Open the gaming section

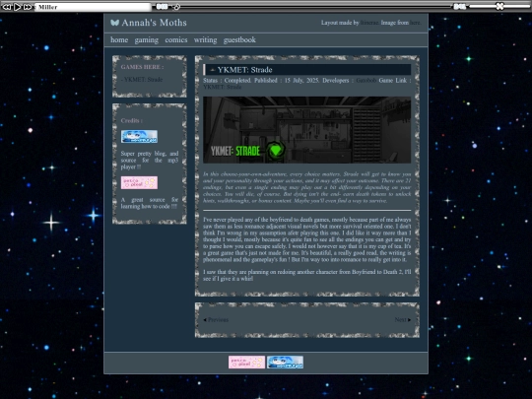click(x=146, y=40)
